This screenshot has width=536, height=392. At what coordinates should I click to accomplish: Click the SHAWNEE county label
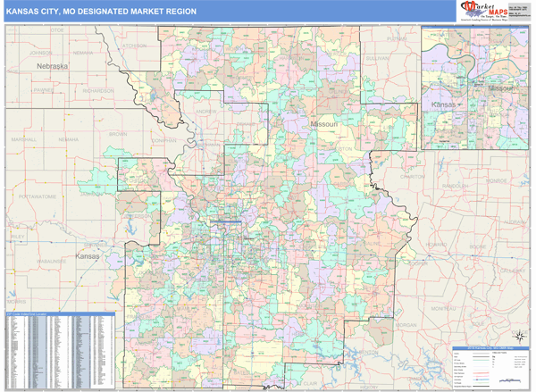96,245
